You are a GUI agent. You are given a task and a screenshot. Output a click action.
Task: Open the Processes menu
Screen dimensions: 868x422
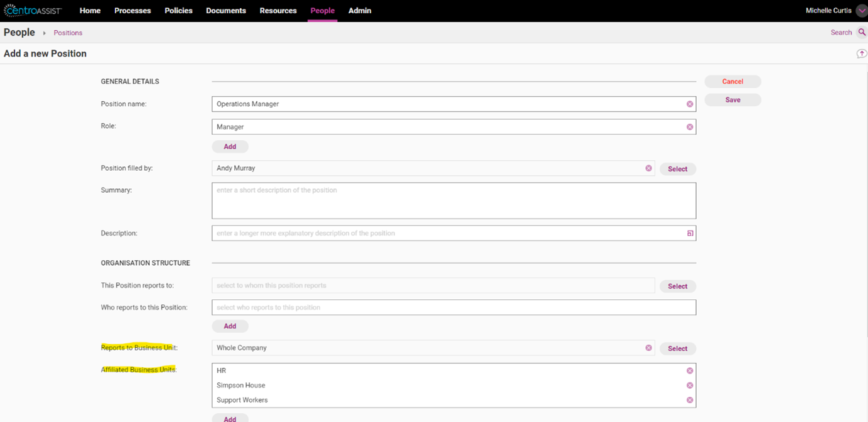pos(132,11)
